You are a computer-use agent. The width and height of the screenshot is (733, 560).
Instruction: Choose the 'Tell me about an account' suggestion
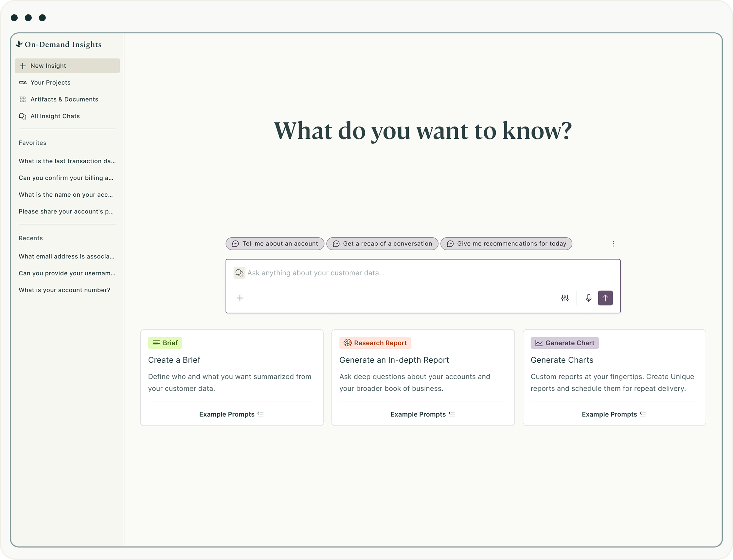275,244
